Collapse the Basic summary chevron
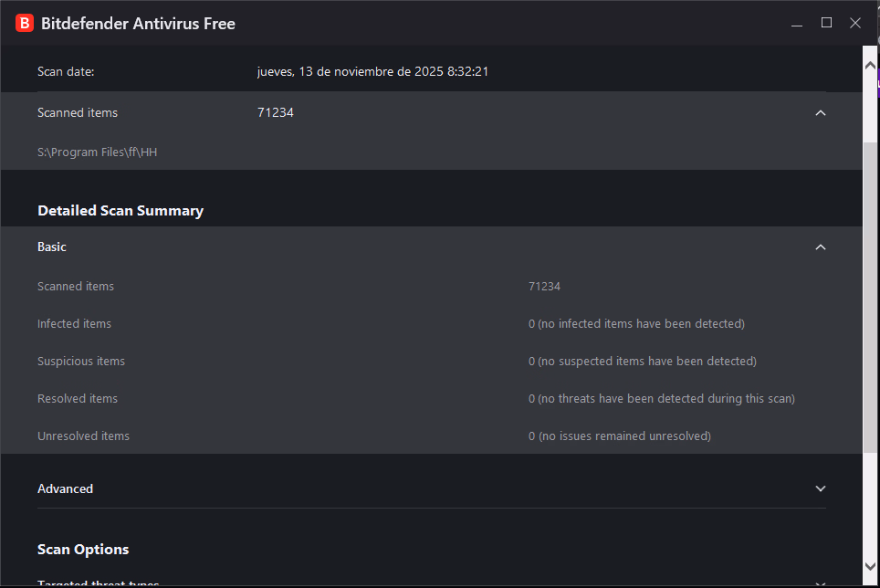Image resolution: width=880 pixels, height=588 pixels. pyautogui.click(x=820, y=247)
